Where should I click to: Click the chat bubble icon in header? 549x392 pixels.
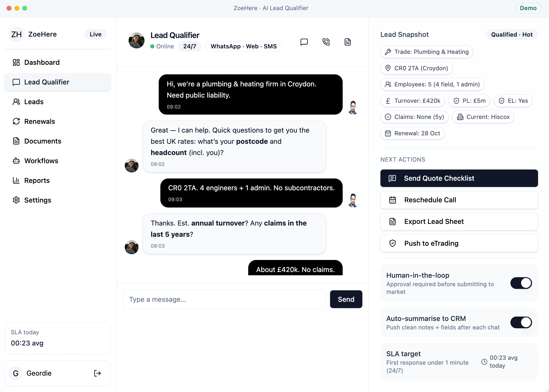click(304, 42)
